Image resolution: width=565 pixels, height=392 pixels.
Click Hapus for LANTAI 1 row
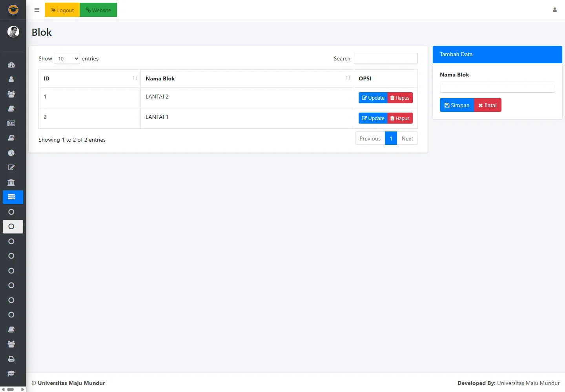(400, 119)
